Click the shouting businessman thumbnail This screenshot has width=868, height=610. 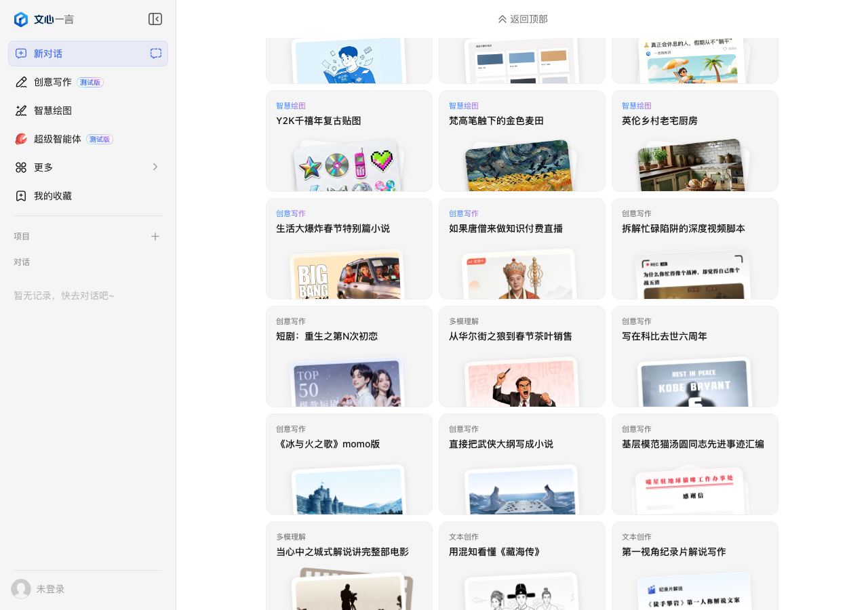(521, 382)
